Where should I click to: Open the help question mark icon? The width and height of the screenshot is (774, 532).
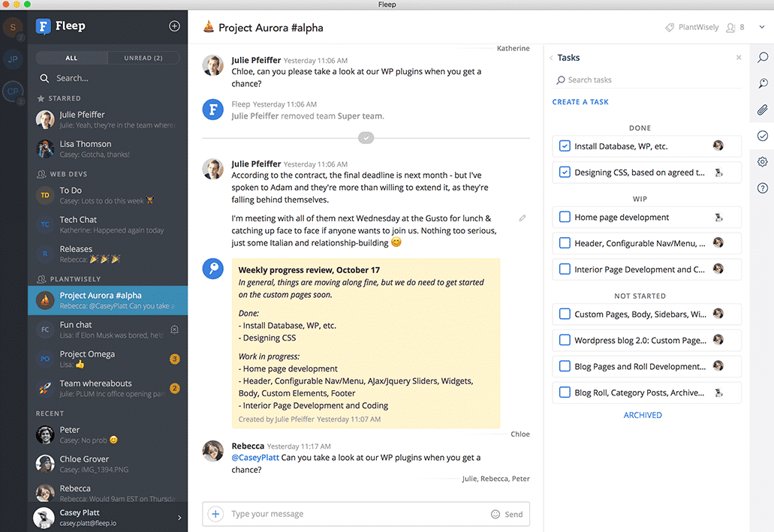coord(763,188)
